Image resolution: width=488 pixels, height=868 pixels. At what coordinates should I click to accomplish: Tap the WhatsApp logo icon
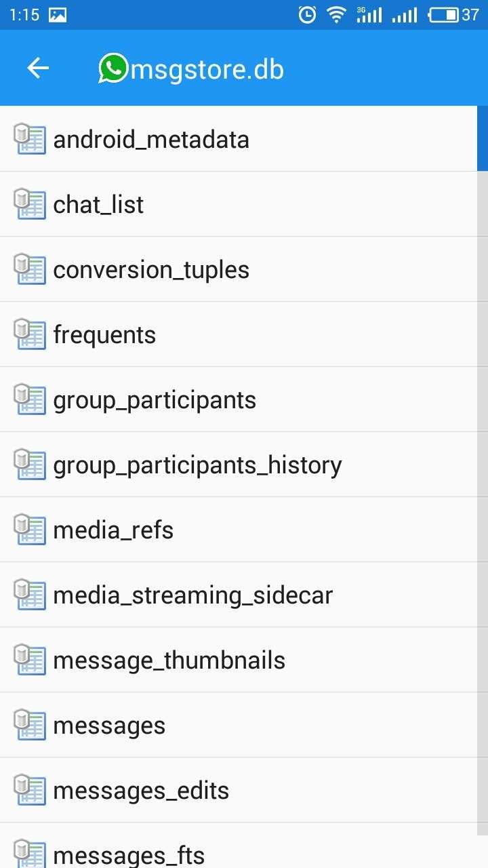tap(113, 68)
